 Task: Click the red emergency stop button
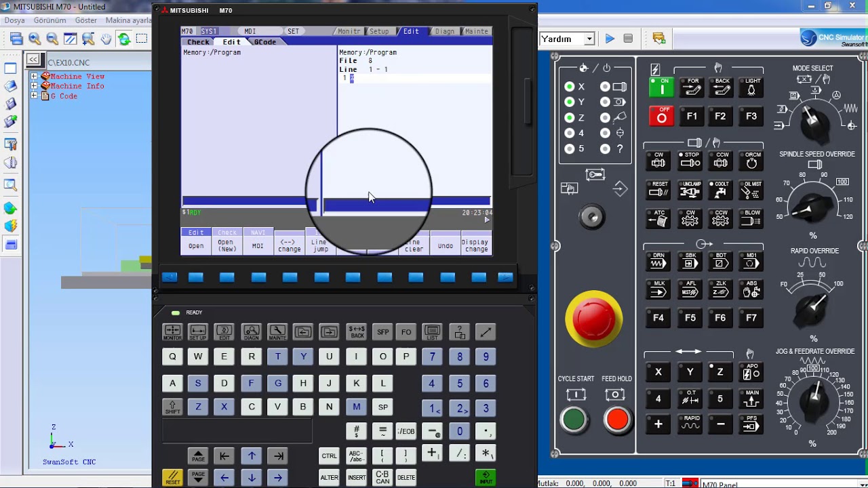594,319
